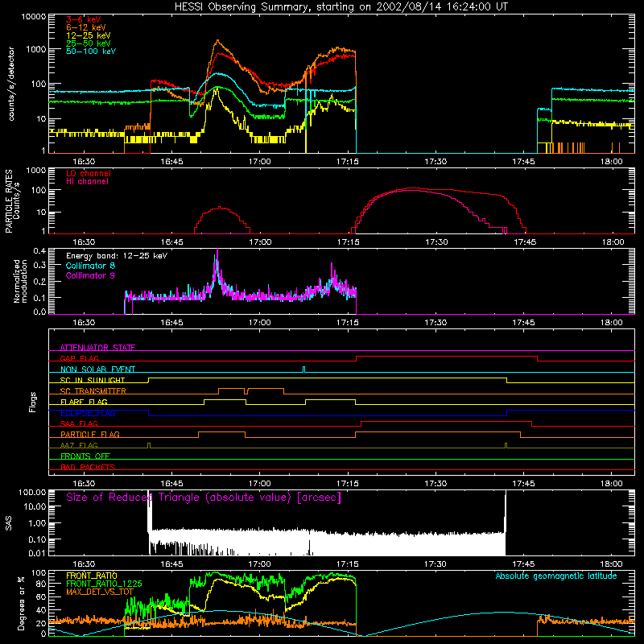Click the orange 6-12 keV flare peak
Viewport: 644px width, 644px height.
click(217, 40)
